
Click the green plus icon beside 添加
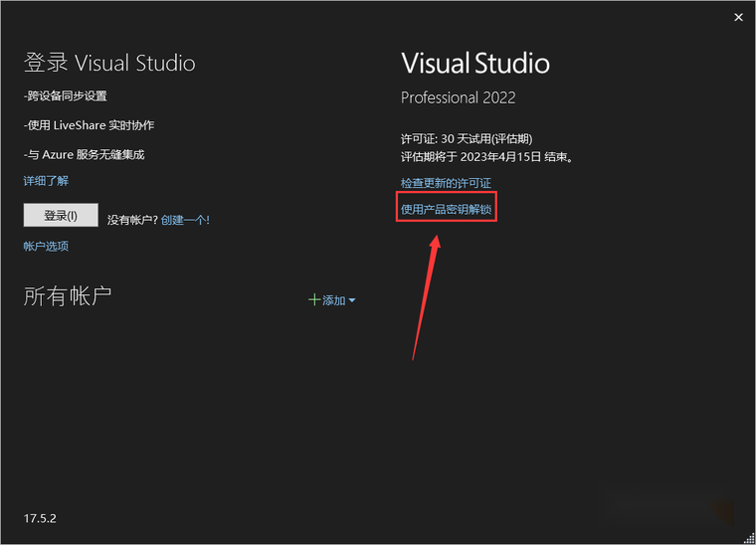tap(314, 299)
